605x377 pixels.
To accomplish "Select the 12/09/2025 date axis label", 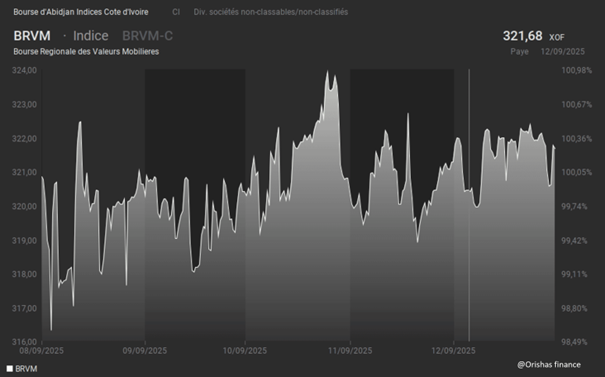I will [453, 351].
